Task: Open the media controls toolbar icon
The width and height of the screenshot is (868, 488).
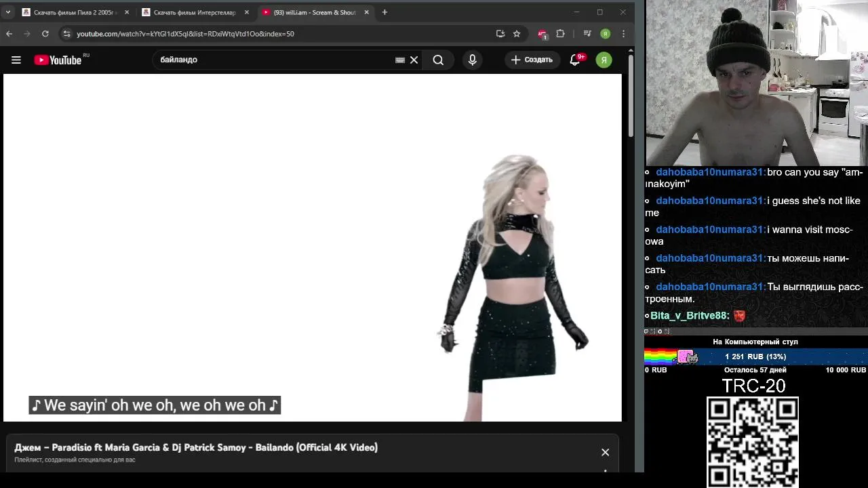Action: point(587,33)
